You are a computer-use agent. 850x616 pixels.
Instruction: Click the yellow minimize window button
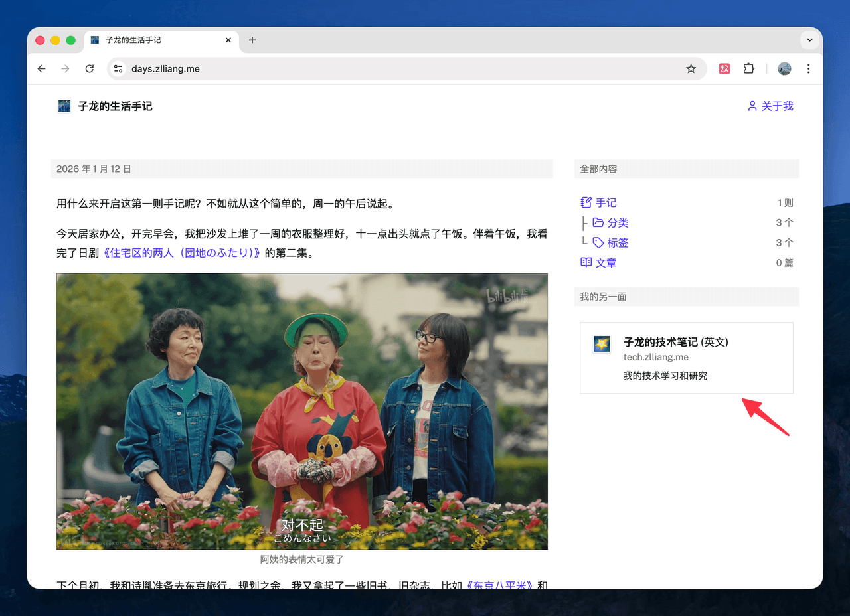click(55, 40)
